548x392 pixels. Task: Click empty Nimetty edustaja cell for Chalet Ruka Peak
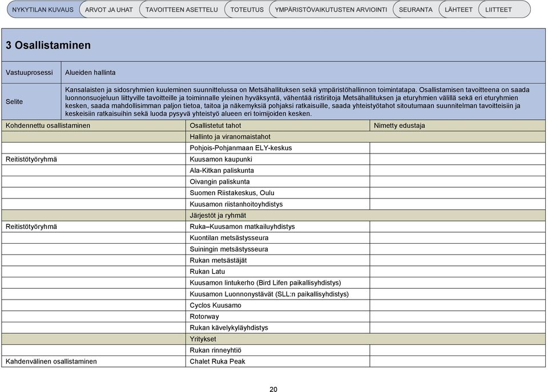point(457,361)
